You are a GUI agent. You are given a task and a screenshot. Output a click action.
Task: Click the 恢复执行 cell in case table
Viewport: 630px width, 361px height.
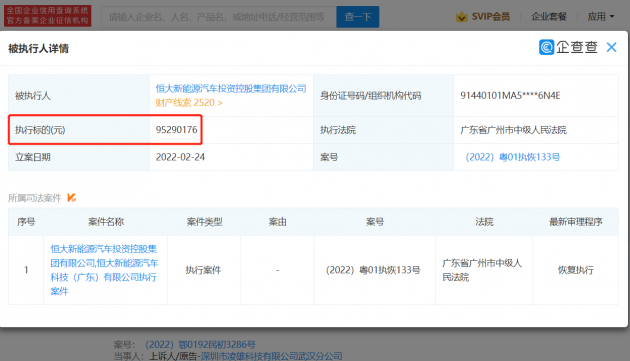(575, 270)
